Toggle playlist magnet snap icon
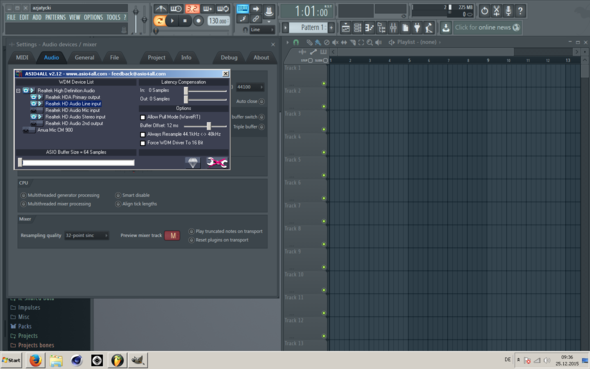 pos(296,42)
